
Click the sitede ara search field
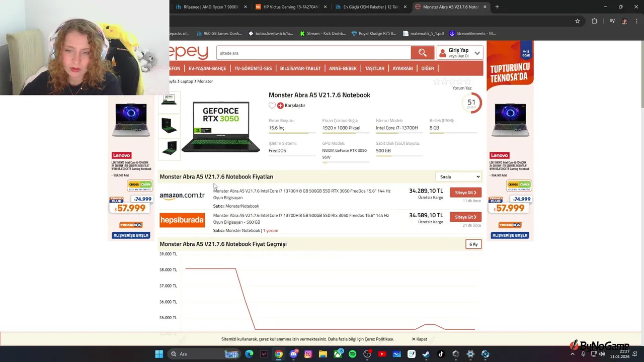(313, 53)
